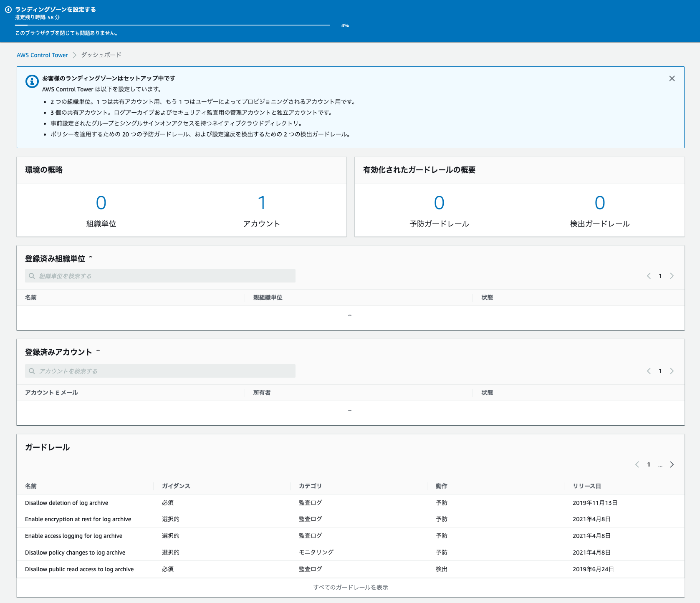Sort by アカウント E メール column
Viewport: 700px width, 603px height.
point(51,393)
